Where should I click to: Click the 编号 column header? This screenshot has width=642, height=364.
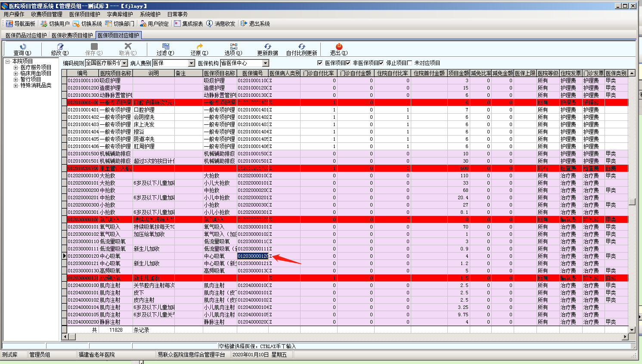[83, 73]
